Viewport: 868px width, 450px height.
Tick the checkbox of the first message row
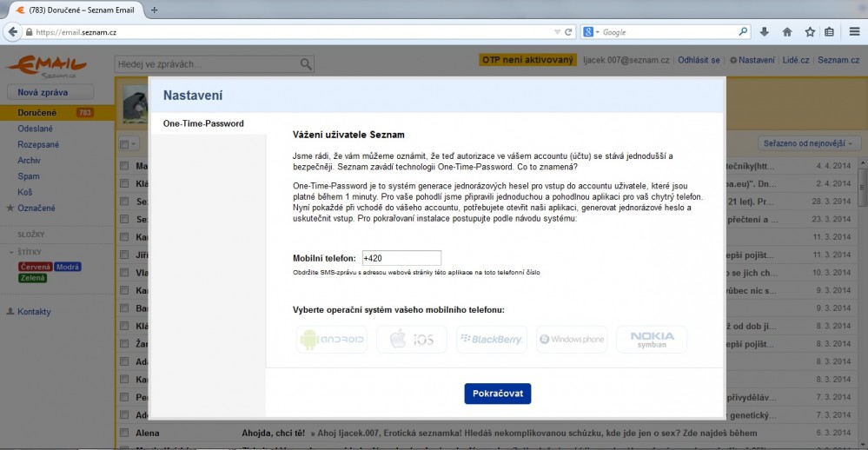(x=124, y=165)
